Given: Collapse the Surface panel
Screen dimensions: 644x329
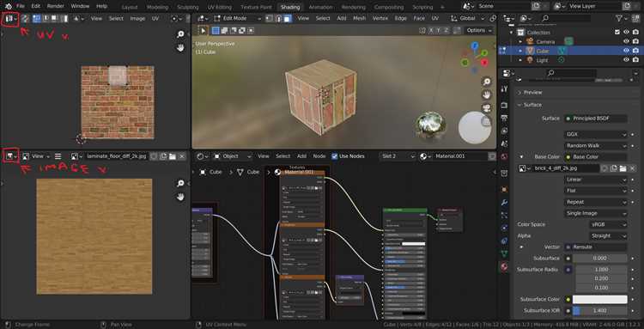Looking at the screenshot, I should (532, 105).
